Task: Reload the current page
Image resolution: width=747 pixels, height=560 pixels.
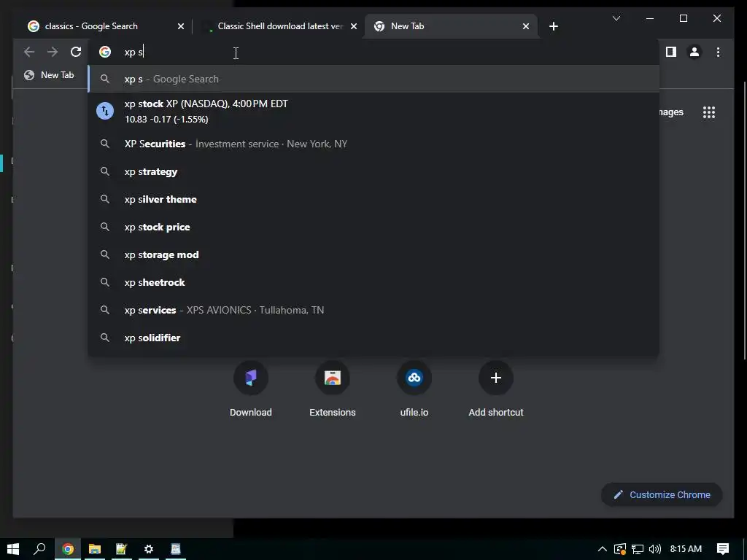Action: click(x=76, y=52)
